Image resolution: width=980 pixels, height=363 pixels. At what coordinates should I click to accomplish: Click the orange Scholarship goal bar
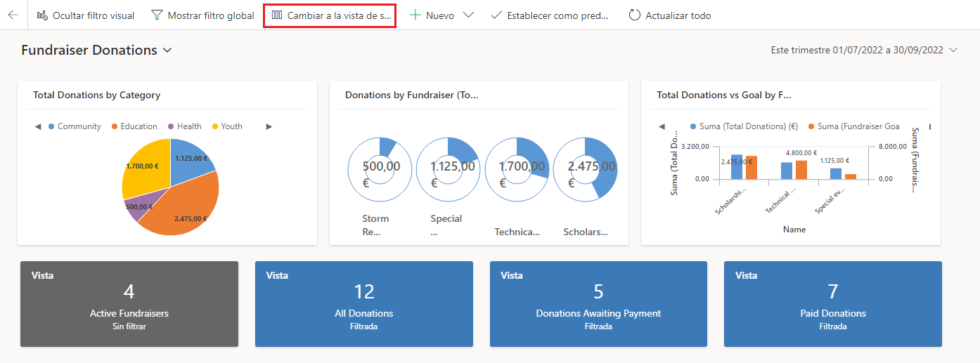pyautogui.click(x=752, y=168)
